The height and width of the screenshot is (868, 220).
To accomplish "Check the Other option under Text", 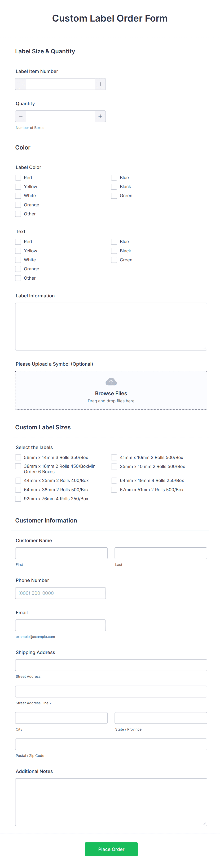I will pyautogui.click(x=18, y=278).
